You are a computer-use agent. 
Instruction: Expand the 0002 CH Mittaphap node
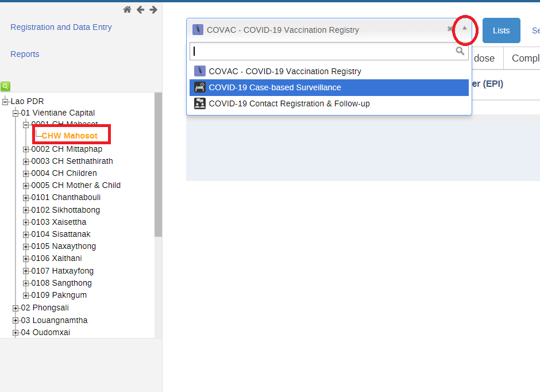(26, 149)
